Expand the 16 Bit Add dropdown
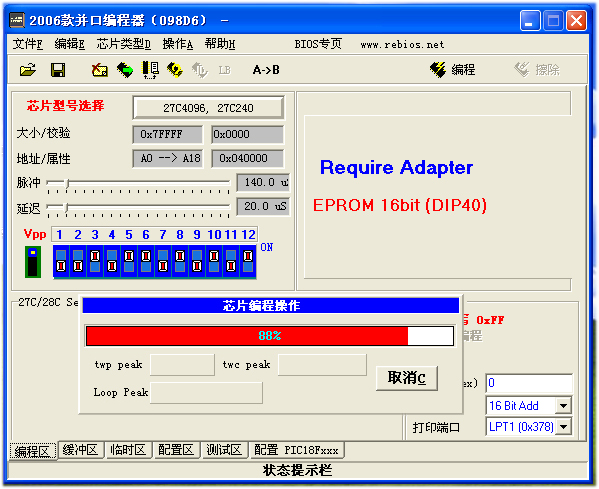 point(563,406)
